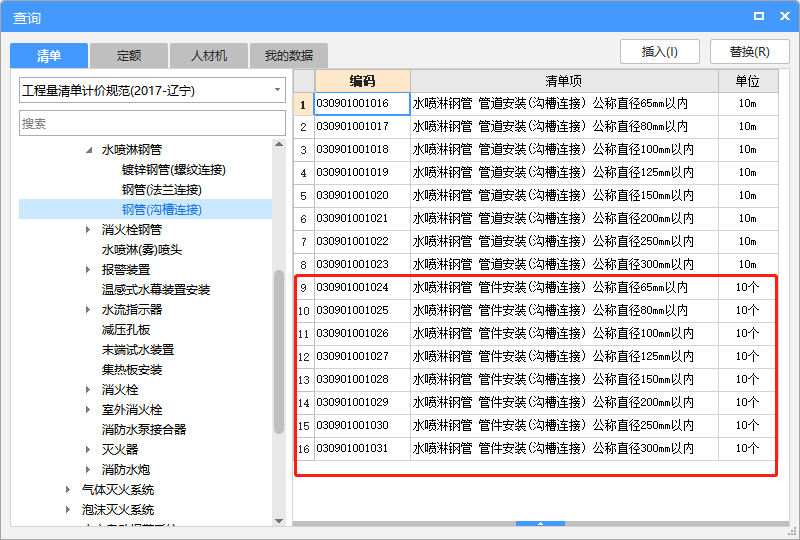
Task: Select code cell 030901001019
Action: click(x=362, y=173)
